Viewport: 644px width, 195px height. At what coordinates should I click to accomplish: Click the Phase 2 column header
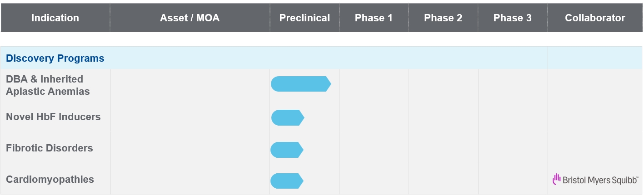pos(443,18)
